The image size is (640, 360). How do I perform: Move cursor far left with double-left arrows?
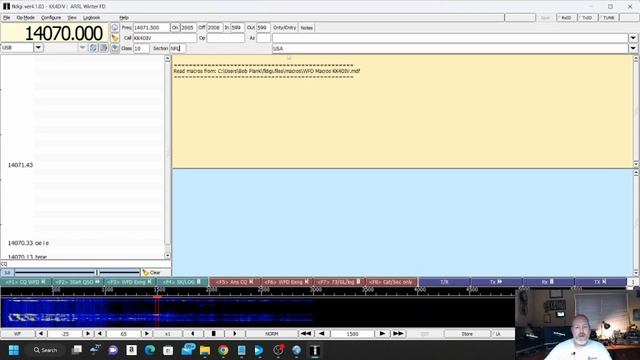(305, 334)
